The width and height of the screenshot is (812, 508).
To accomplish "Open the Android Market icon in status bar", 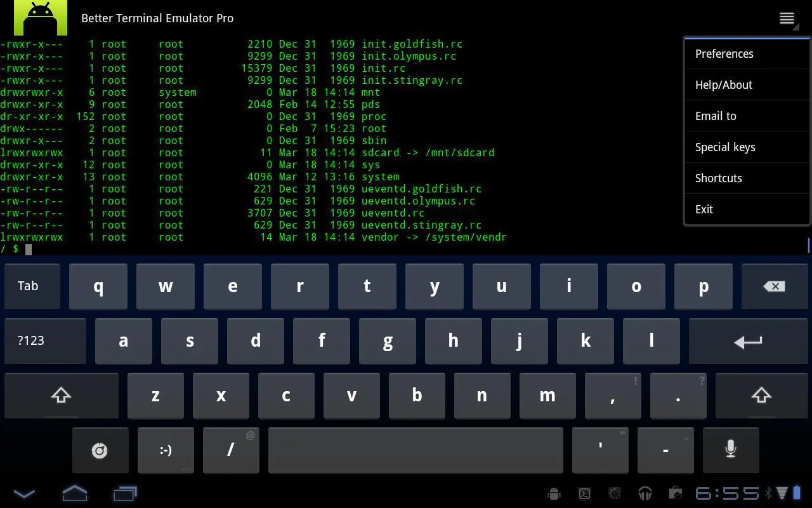I will pos(675,493).
